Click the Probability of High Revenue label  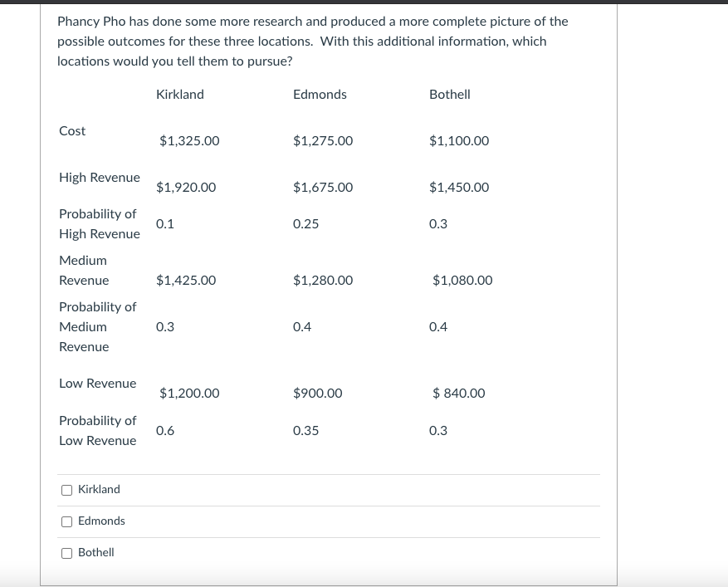click(x=100, y=223)
